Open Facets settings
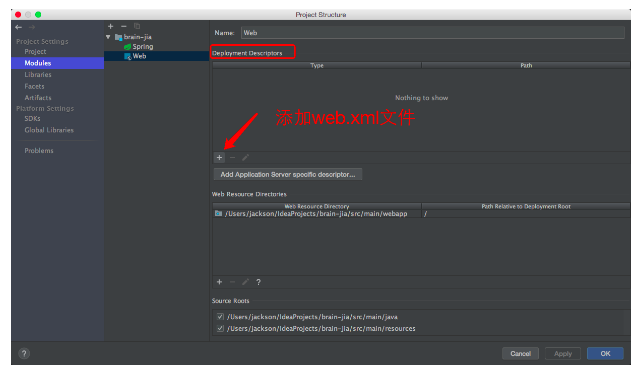Image resolution: width=641 pixels, height=370 pixels. point(34,86)
